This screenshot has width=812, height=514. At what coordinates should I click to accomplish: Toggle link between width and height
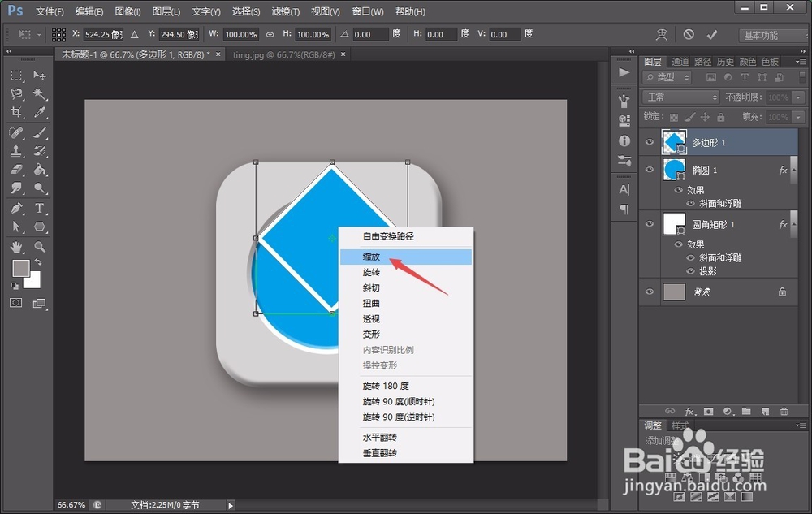point(270,34)
